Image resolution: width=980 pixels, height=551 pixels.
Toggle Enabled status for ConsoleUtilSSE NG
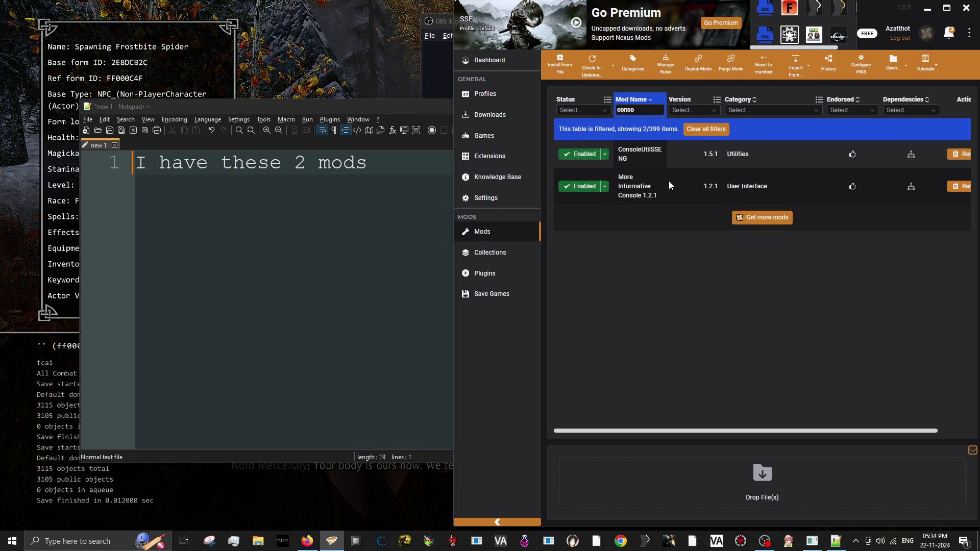pyautogui.click(x=579, y=154)
